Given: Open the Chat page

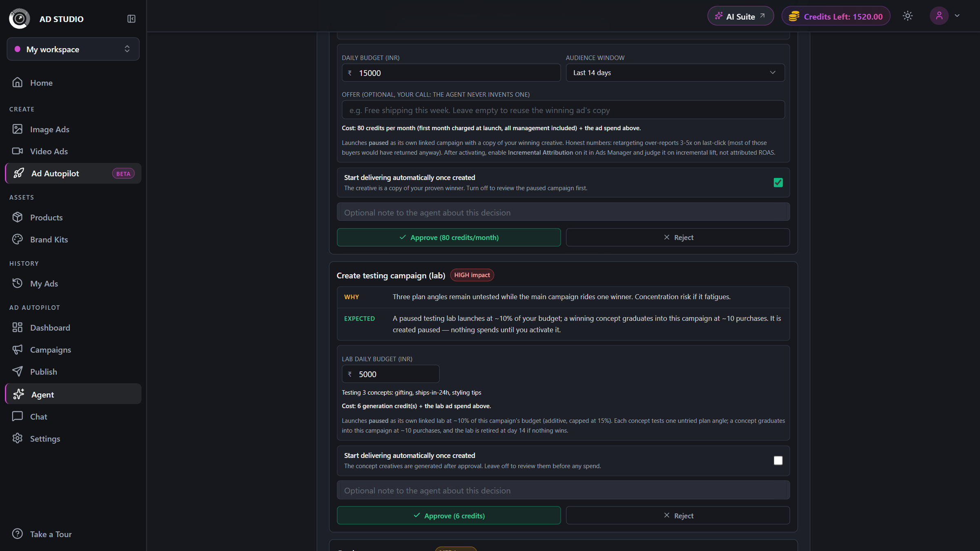Looking at the screenshot, I should [73, 416].
